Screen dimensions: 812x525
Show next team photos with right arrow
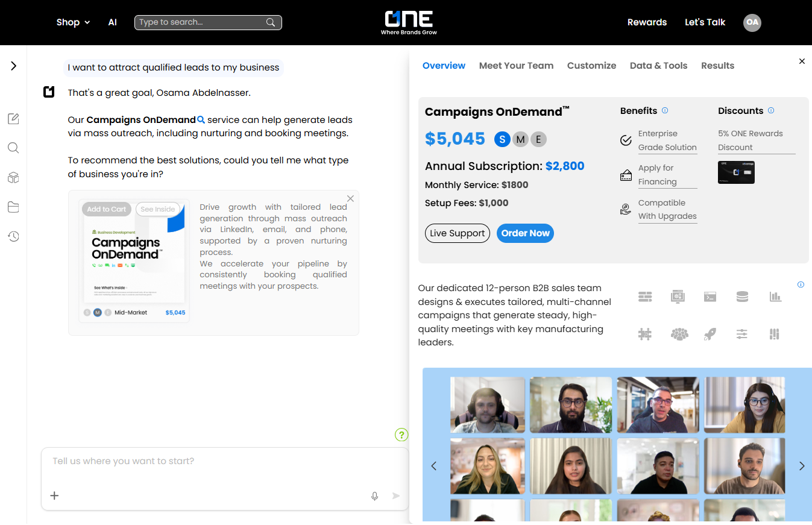(x=802, y=465)
